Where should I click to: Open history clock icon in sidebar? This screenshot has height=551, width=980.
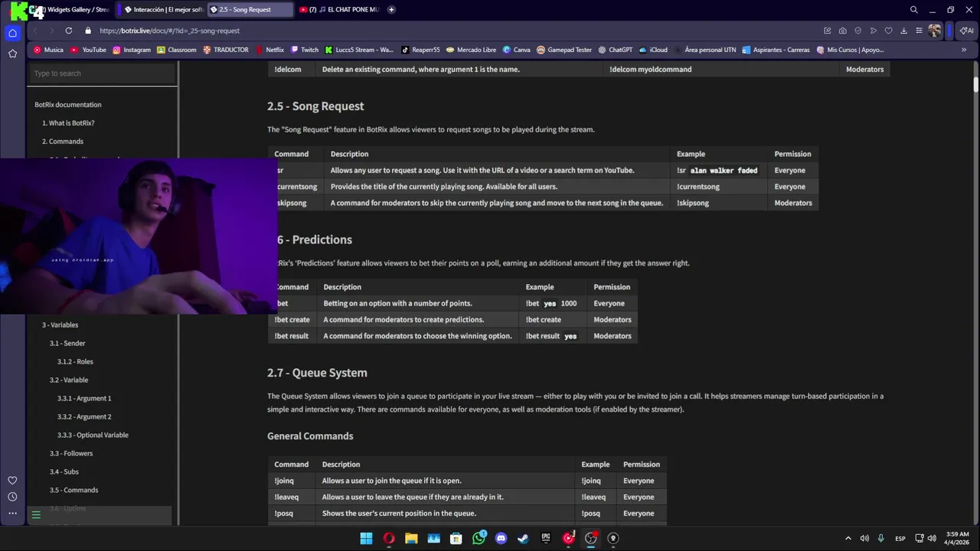point(12,497)
